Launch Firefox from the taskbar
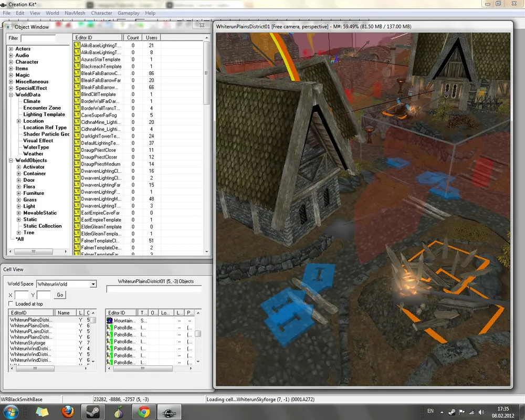This screenshot has height=420, width=525. tap(68, 411)
